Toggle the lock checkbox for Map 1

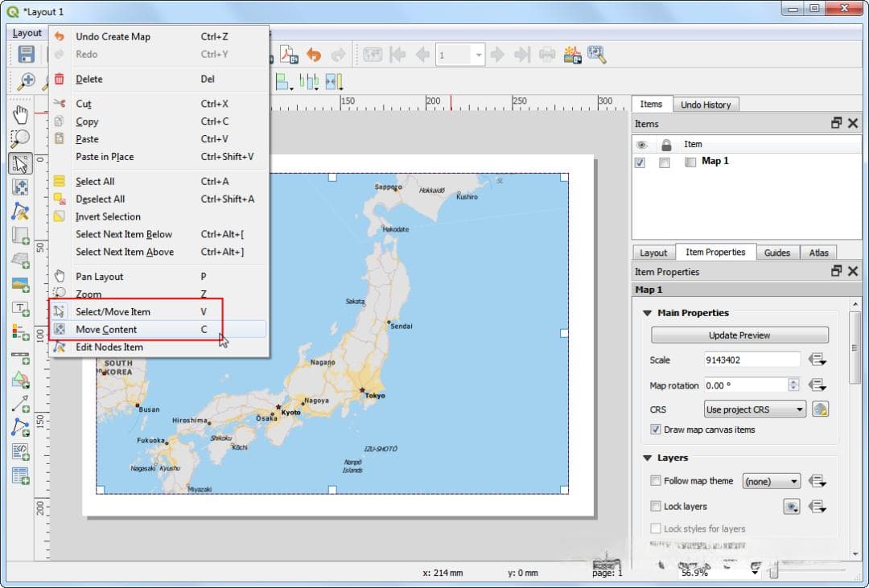pyautogui.click(x=664, y=162)
